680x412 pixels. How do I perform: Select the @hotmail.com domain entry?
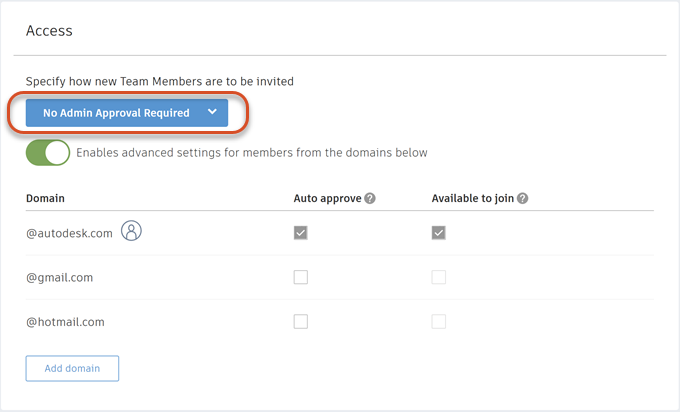[x=65, y=322]
